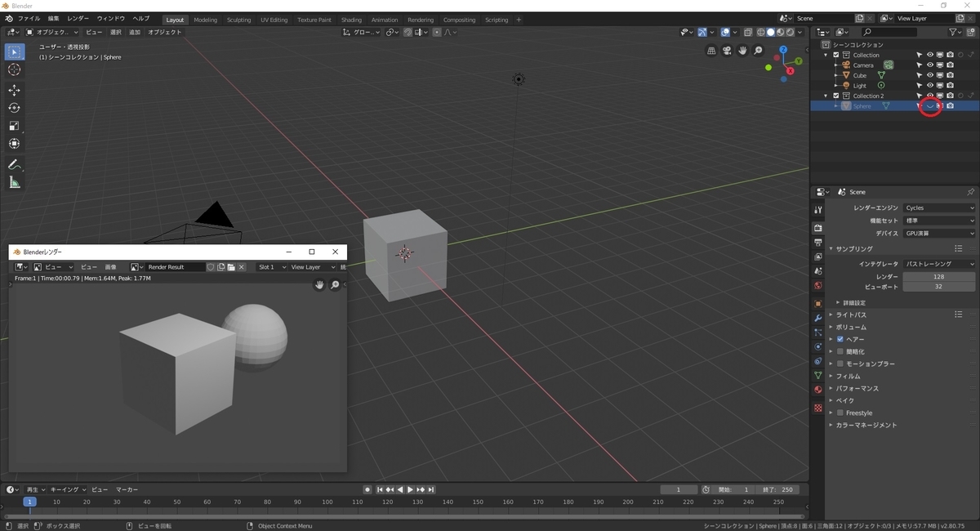980x531 pixels.
Task: Open the View Layer properties tab
Action: point(818,257)
